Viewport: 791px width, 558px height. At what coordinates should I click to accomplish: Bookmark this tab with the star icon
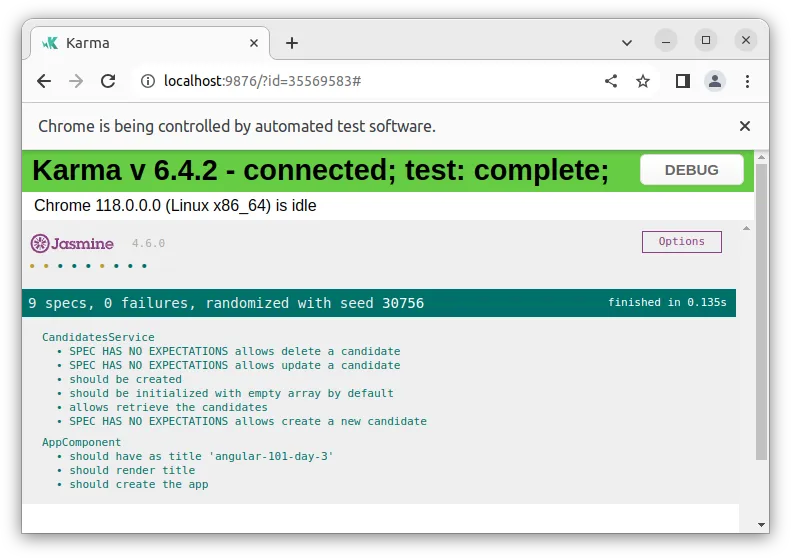(x=643, y=81)
